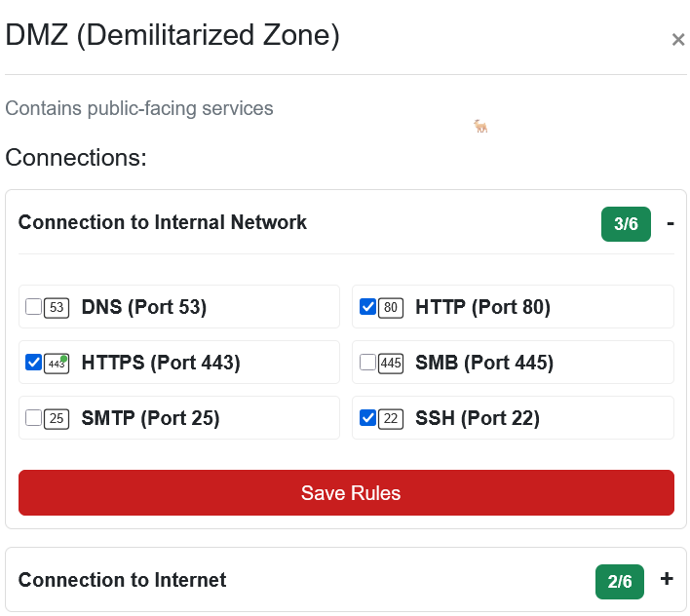Click the 2/6 Internet rules badge
This screenshot has height=616, width=690.
tap(620, 582)
